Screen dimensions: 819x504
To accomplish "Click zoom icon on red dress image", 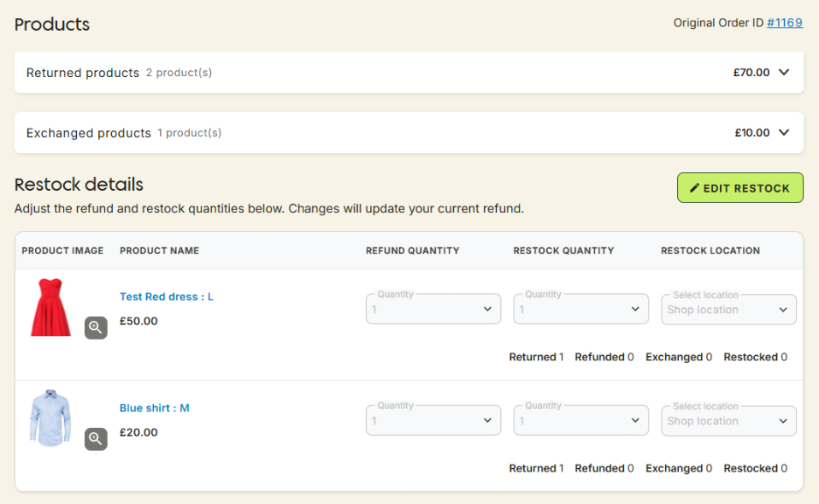I will click(95, 327).
